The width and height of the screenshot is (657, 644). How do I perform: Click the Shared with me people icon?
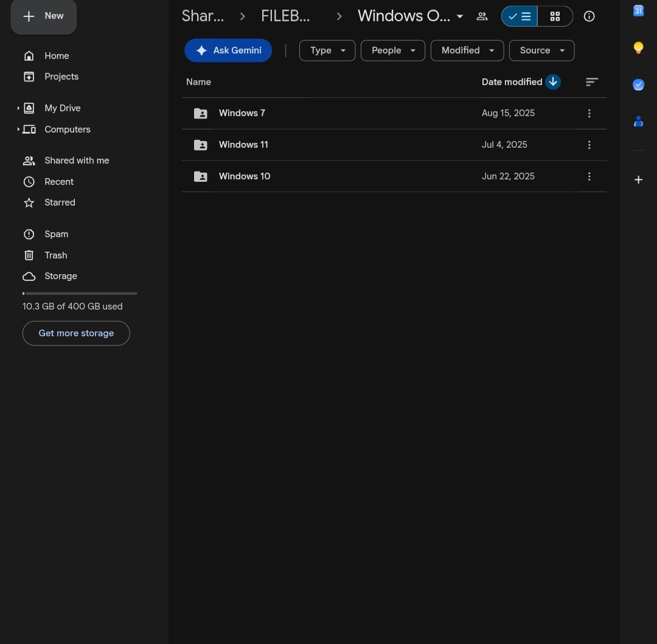click(29, 161)
